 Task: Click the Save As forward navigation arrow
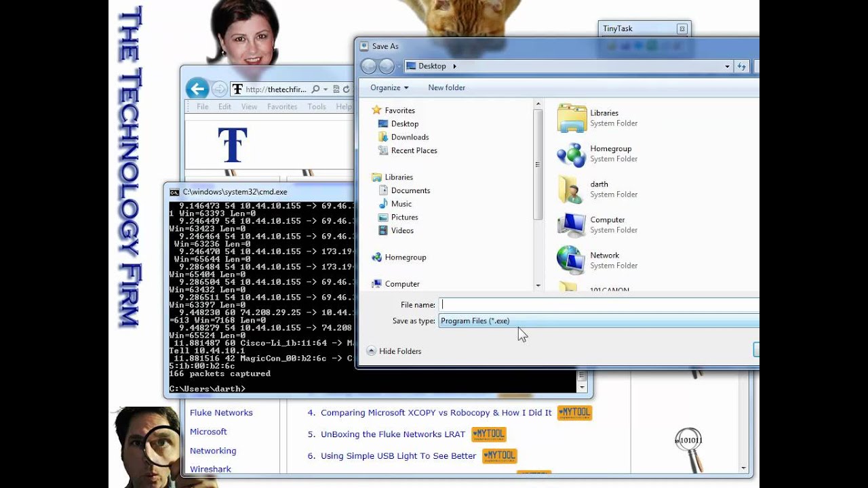(387, 66)
